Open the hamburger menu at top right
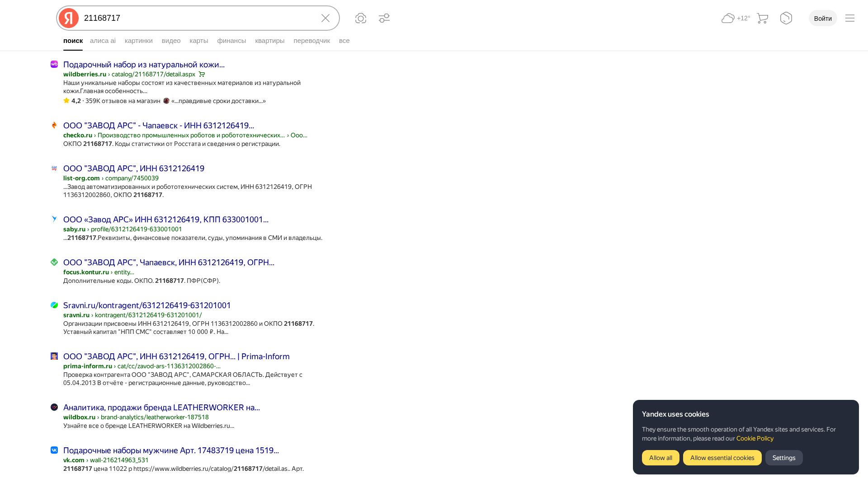 click(850, 18)
